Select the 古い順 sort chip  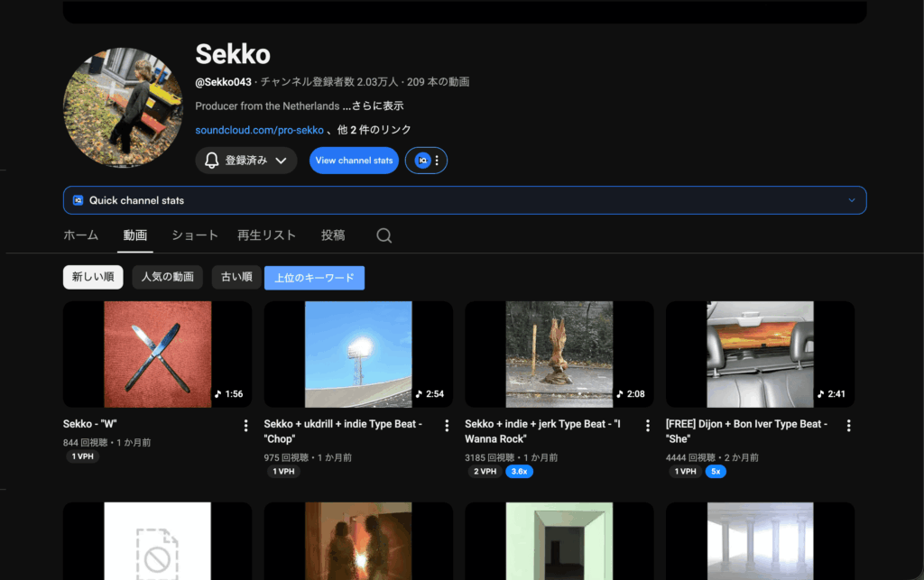click(236, 277)
